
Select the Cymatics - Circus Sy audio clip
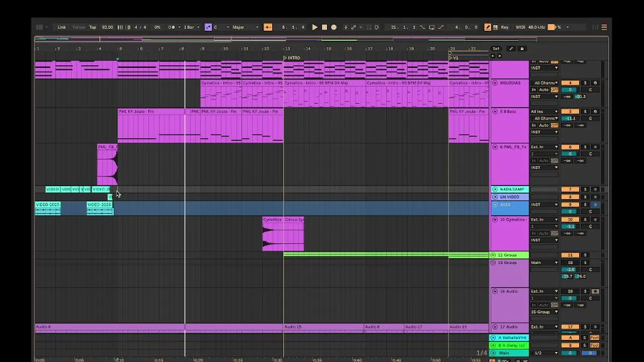click(x=283, y=234)
